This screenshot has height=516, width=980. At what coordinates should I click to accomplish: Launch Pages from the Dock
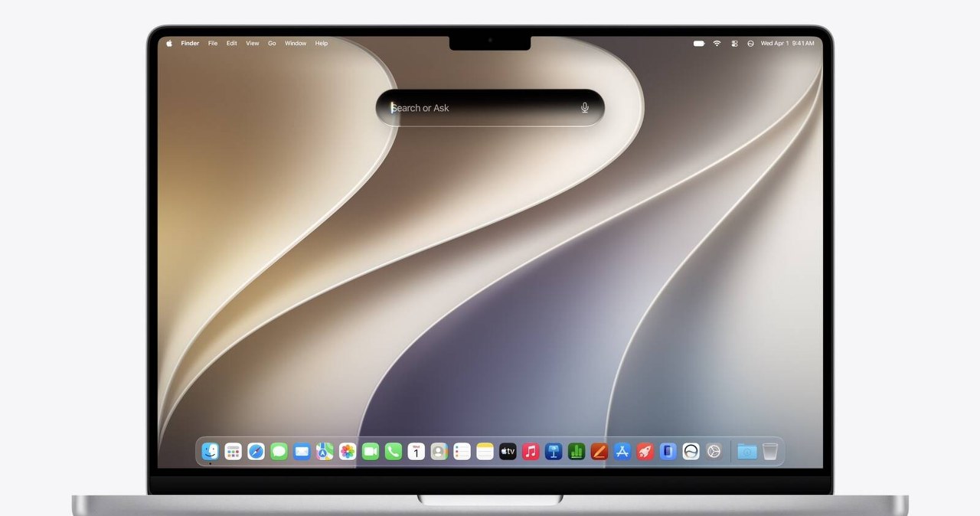[599, 452]
